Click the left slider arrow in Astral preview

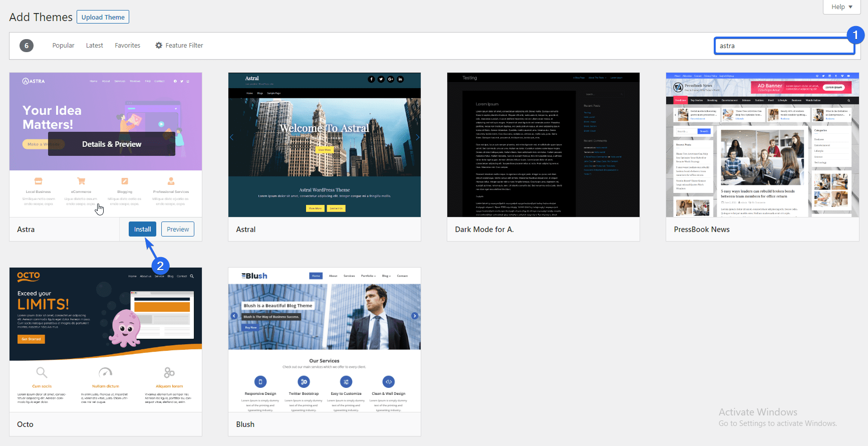(232, 137)
